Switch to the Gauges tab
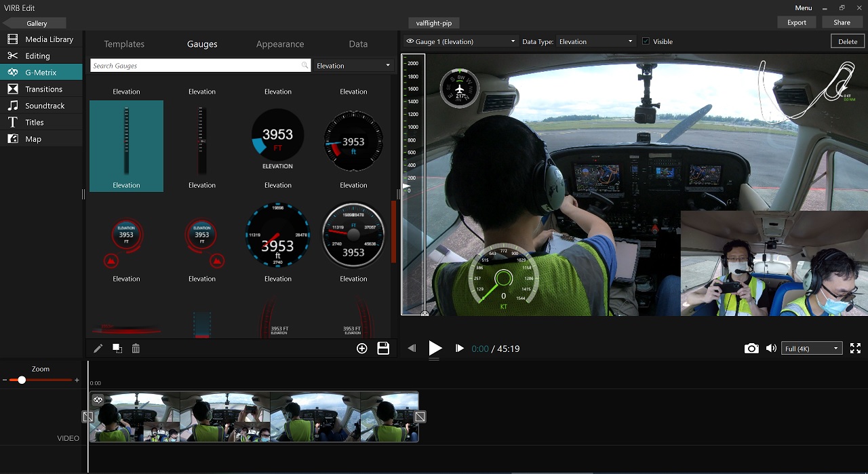Image resolution: width=868 pixels, height=474 pixels. coord(202,44)
